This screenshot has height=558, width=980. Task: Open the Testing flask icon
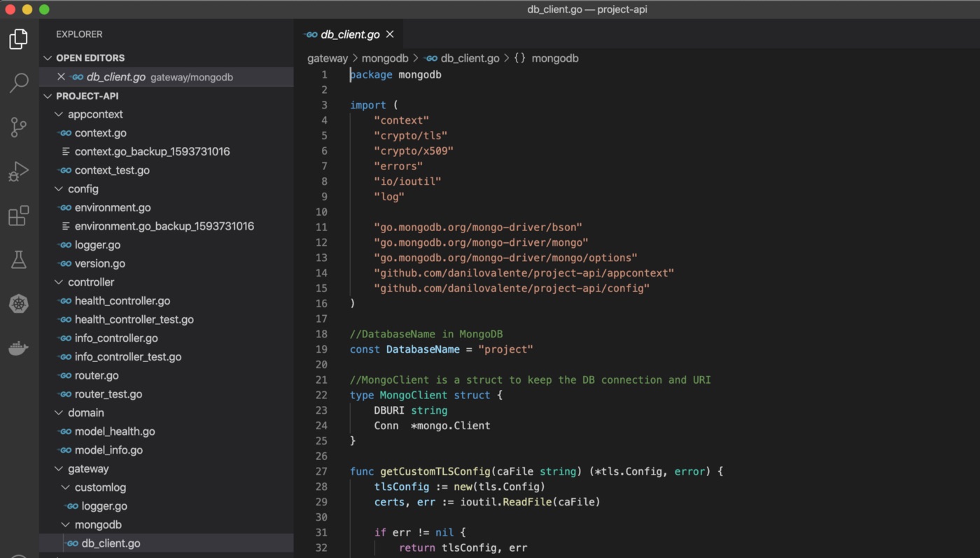pyautogui.click(x=19, y=260)
